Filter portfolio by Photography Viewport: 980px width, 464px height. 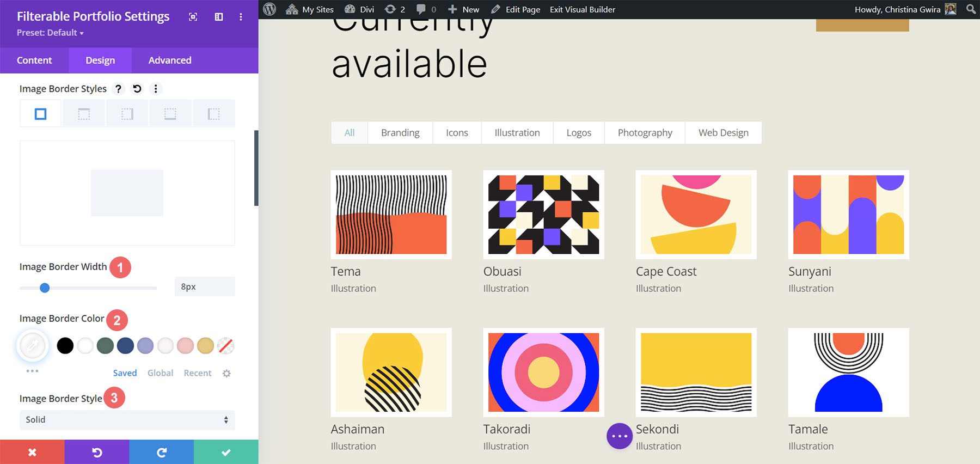(x=645, y=133)
